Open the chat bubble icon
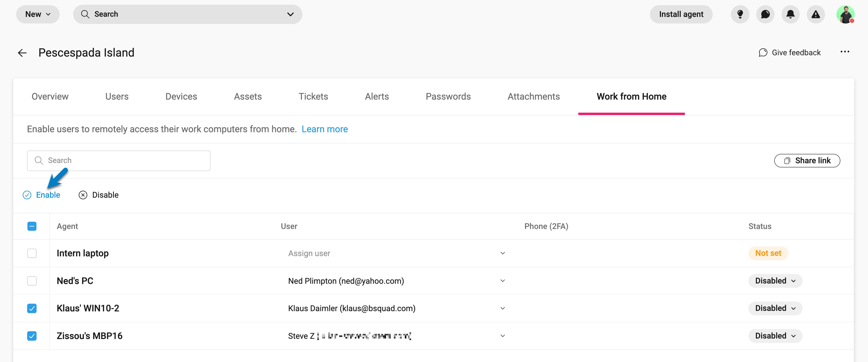Viewport: 868px width, 362px height. coord(765,14)
